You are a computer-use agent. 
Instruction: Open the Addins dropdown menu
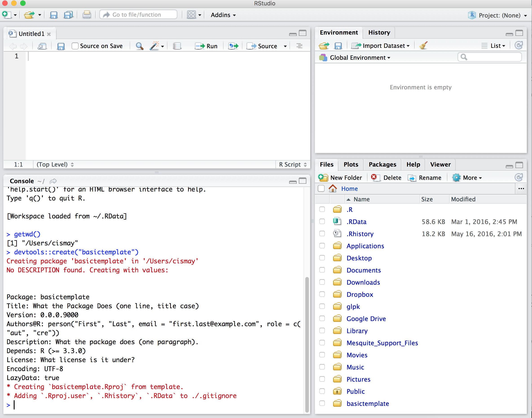tap(223, 15)
